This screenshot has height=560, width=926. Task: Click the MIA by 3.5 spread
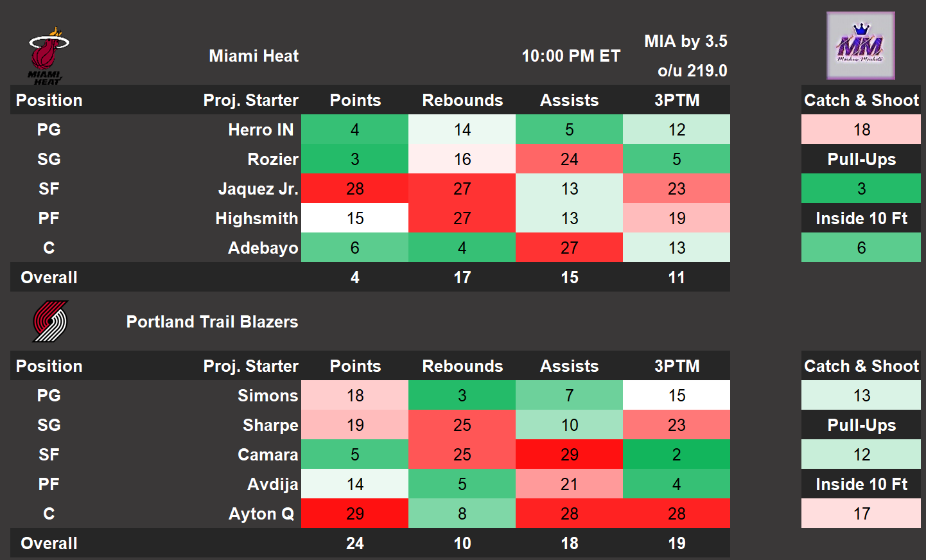click(686, 41)
